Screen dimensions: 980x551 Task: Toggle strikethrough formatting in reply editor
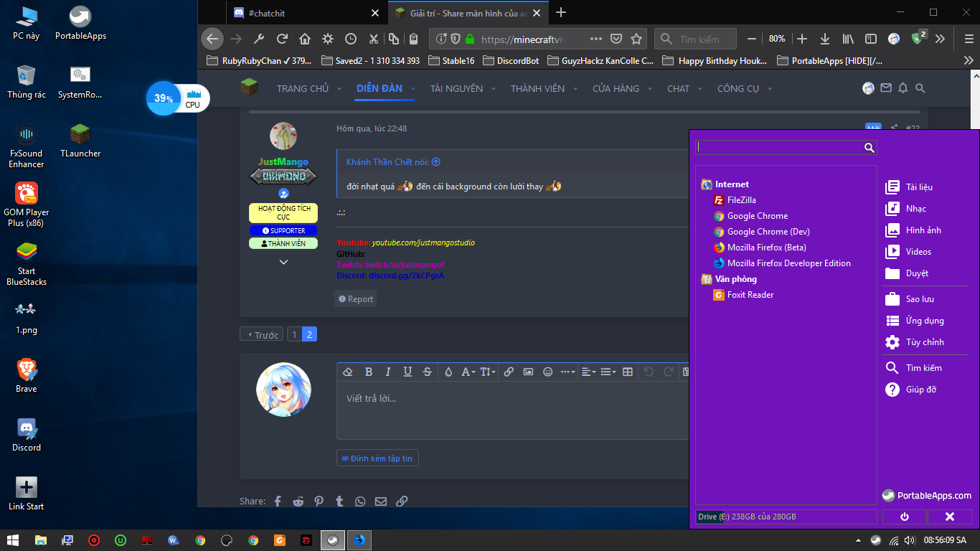coord(428,372)
